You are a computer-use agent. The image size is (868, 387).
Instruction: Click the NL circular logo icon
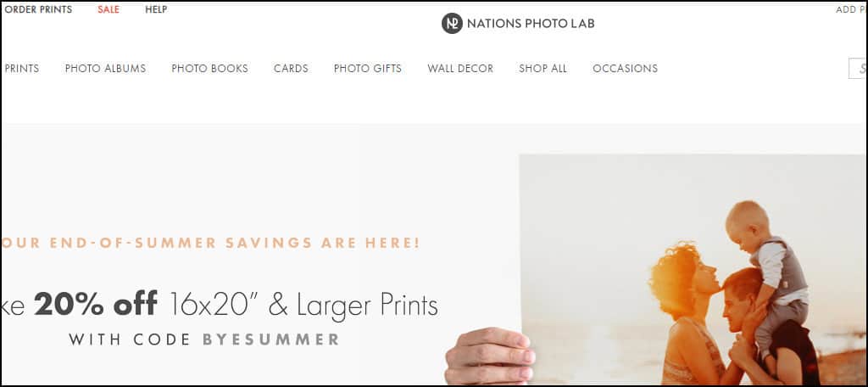pyautogui.click(x=452, y=23)
